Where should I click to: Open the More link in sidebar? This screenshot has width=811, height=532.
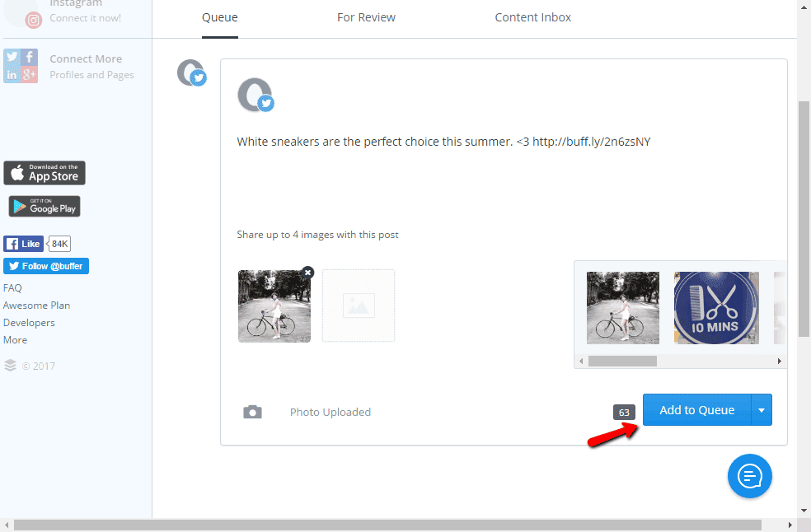coord(15,340)
